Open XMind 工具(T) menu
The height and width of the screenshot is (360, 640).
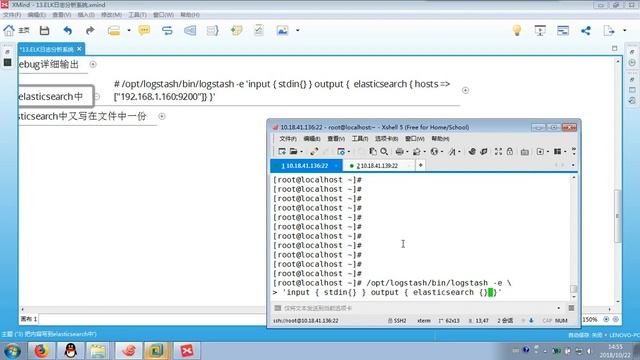(x=138, y=15)
